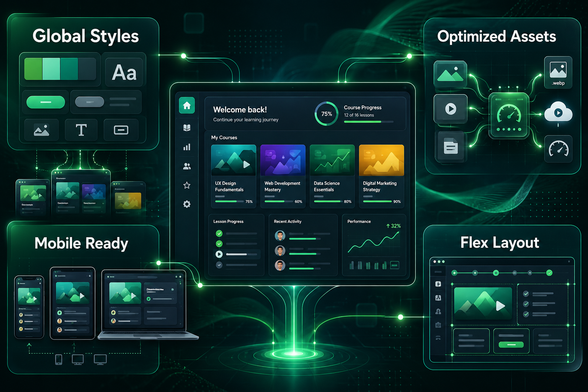
Task: Select the button component icon in Global Styles
Action: coord(121,130)
